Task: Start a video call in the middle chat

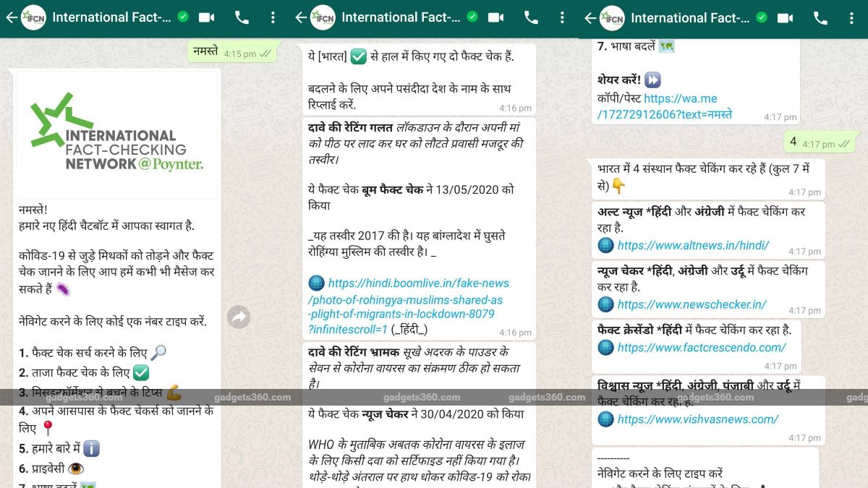Action: tap(496, 18)
